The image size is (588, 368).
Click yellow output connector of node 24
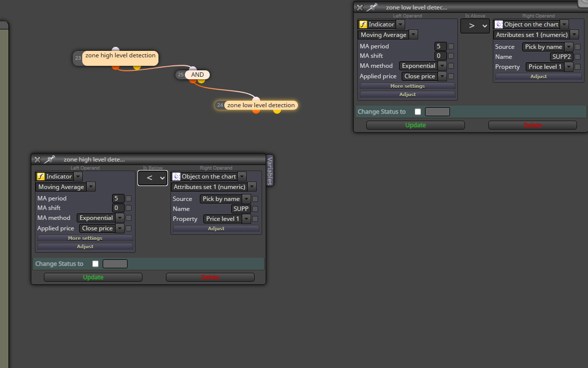[277, 111]
